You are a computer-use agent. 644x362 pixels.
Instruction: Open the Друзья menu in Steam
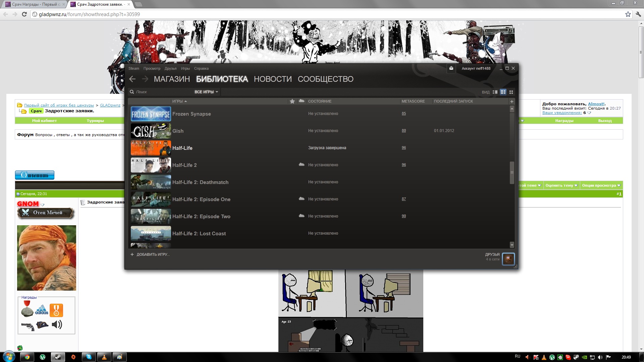(170, 68)
